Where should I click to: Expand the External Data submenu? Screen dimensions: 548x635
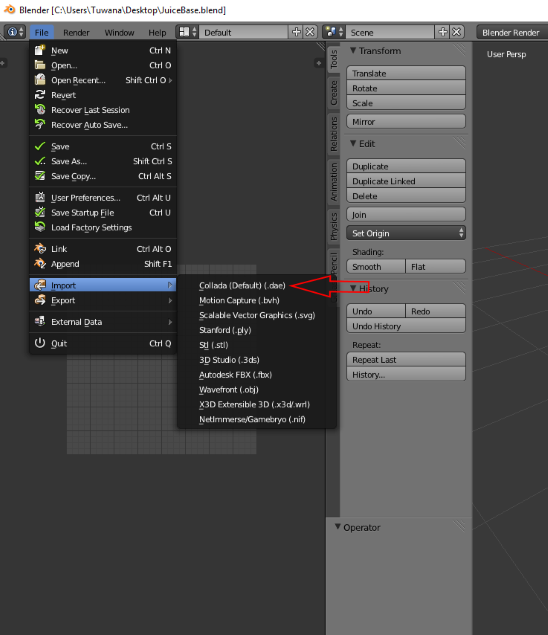(103, 322)
